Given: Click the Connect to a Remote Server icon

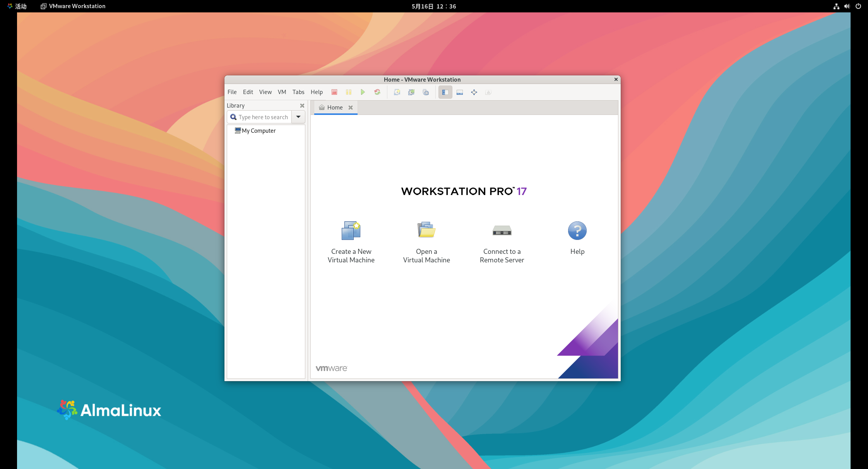Looking at the screenshot, I should pos(502,231).
